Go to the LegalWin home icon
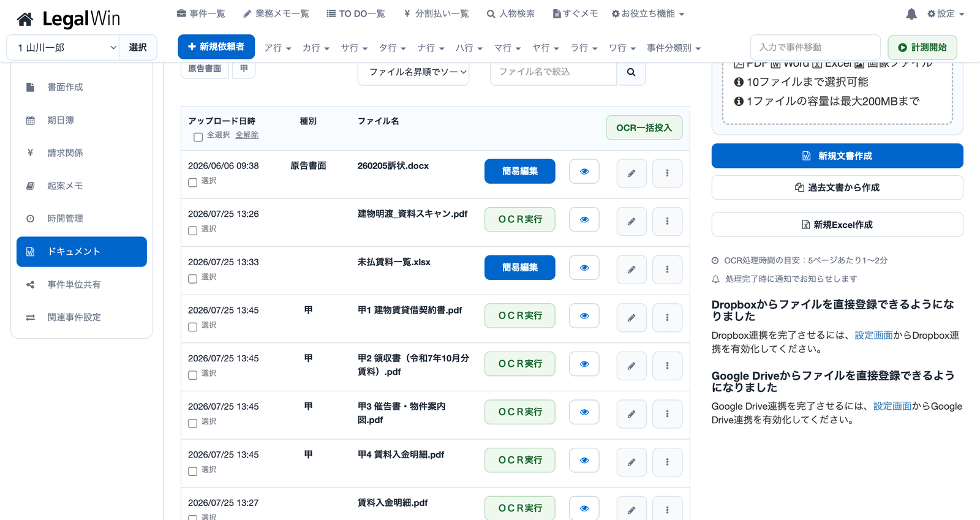 tap(24, 20)
